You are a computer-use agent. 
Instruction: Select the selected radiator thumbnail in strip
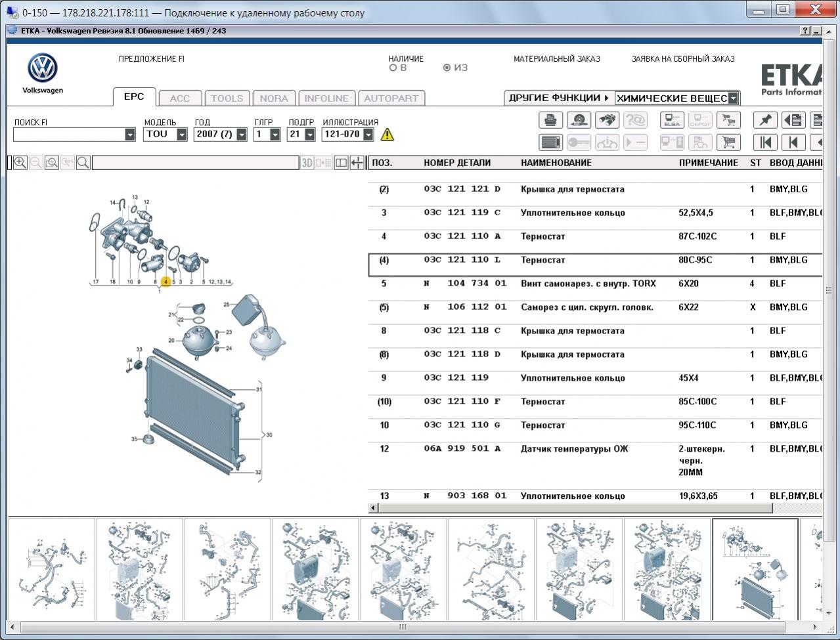click(x=755, y=568)
